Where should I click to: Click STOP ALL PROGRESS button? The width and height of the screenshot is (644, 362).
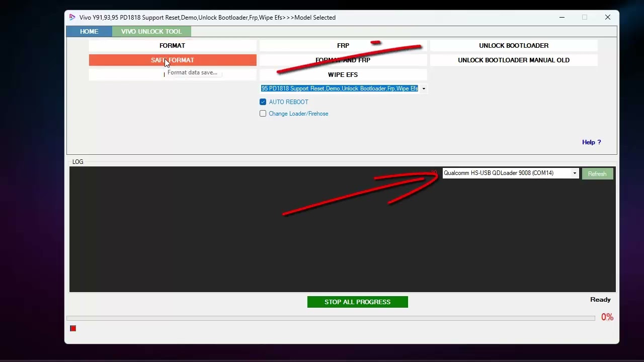(x=358, y=302)
